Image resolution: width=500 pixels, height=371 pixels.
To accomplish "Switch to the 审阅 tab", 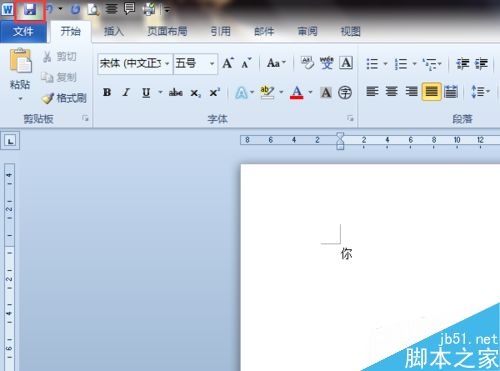I will [x=307, y=32].
